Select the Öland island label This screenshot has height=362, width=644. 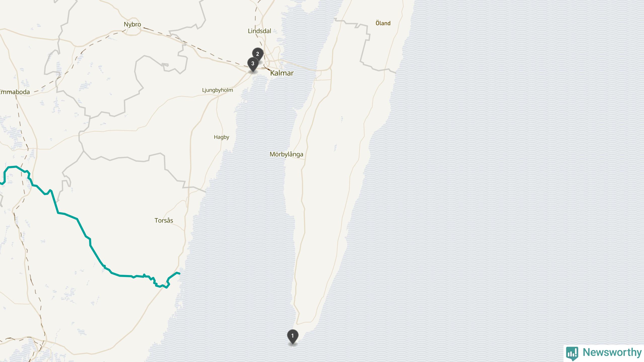pyautogui.click(x=383, y=23)
